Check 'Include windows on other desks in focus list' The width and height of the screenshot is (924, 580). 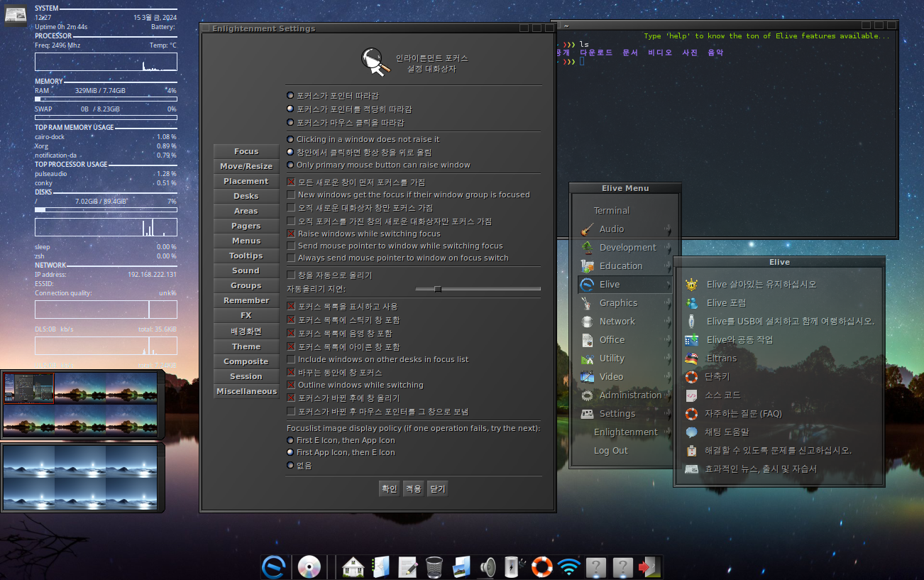click(291, 359)
